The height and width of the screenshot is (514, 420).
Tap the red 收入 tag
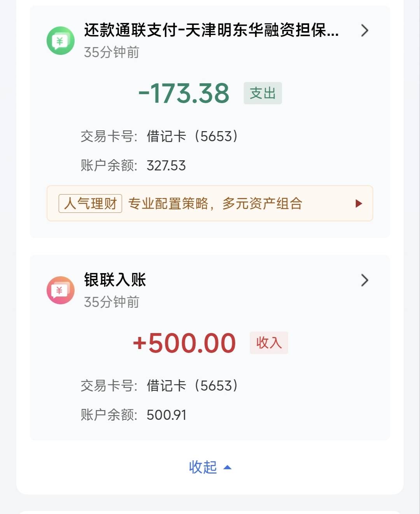coord(269,343)
